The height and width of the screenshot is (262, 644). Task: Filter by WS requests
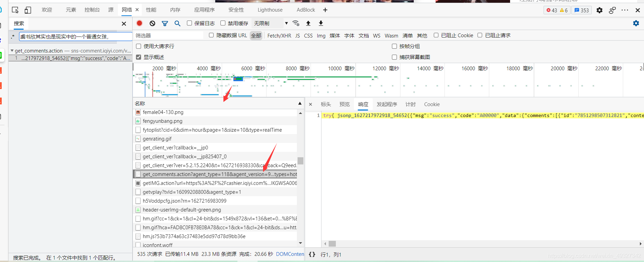tap(376, 35)
